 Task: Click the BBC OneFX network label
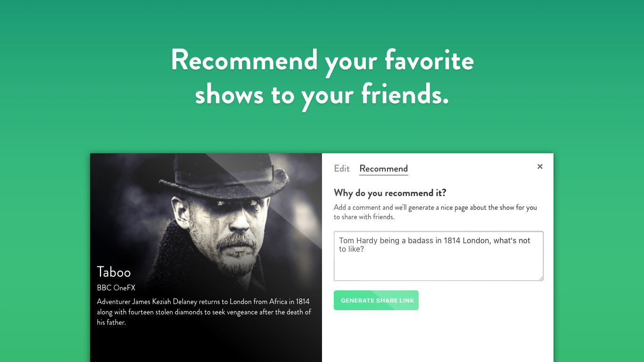pos(116,288)
